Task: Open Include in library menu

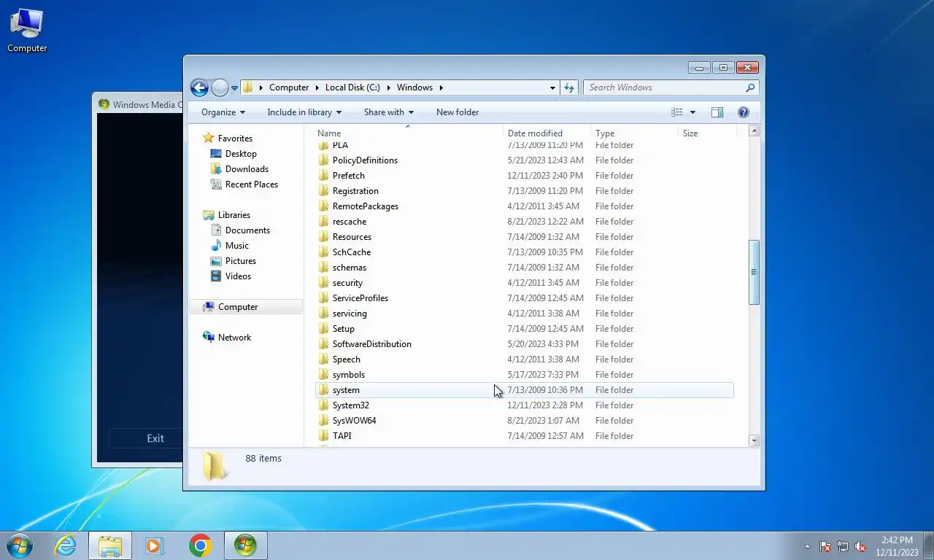Action: [x=304, y=112]
